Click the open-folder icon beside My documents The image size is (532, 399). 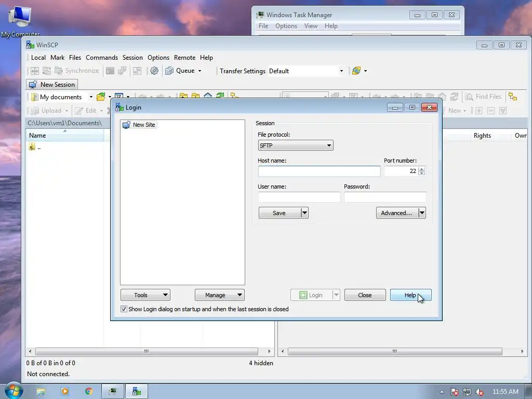click(101, 97)
